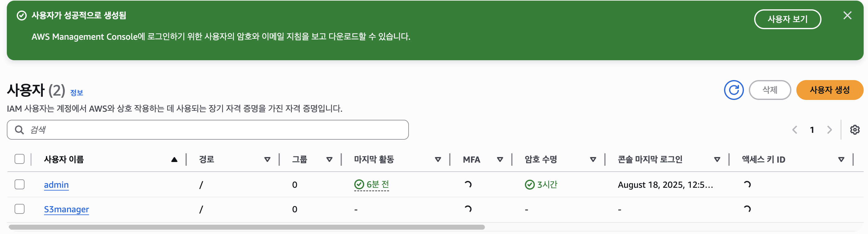
Task: Sort by MFA column arrow
Action: (x=500, y=160)
